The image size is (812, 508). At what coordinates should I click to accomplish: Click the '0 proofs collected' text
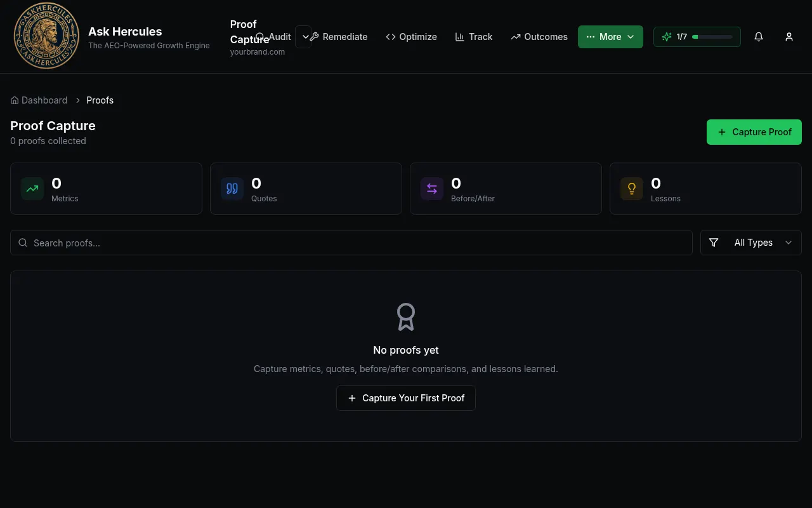[48, 141]
